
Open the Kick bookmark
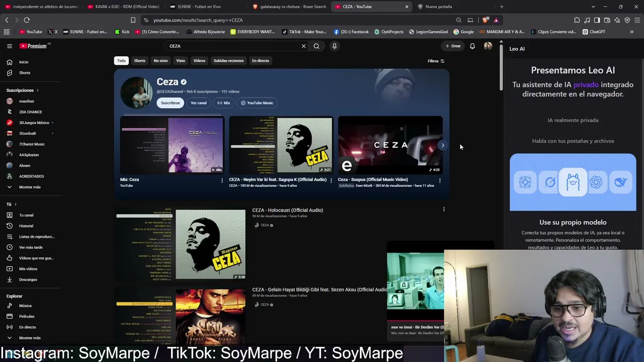[x=122, y=32]
